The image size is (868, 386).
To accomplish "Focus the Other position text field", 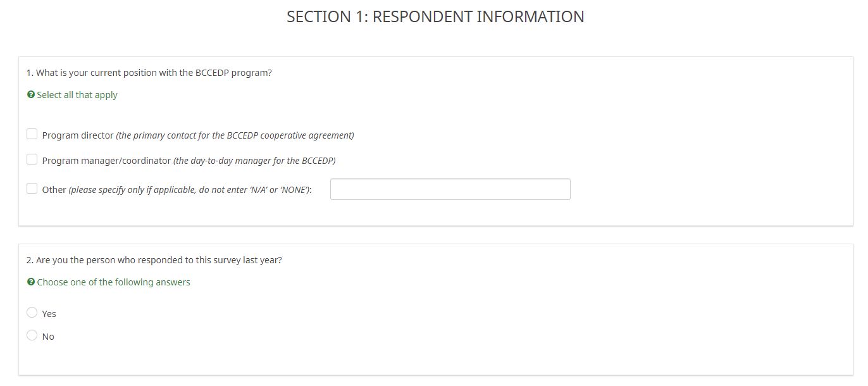I will pos(450,189).
